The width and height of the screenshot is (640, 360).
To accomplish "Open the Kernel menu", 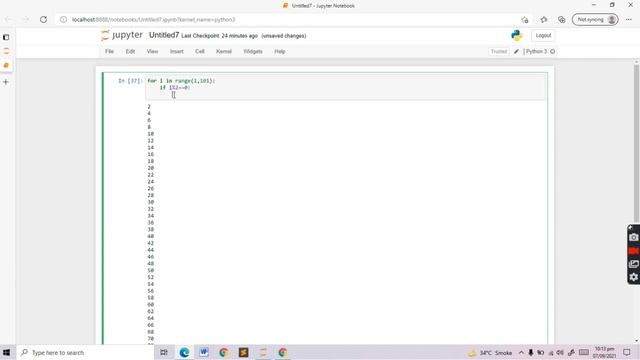I will tap(224, 51).
